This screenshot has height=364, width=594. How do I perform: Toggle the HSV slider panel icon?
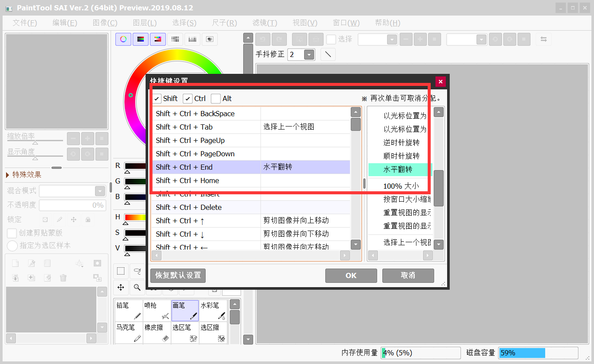pyautogui.click(x=158, y=39)
